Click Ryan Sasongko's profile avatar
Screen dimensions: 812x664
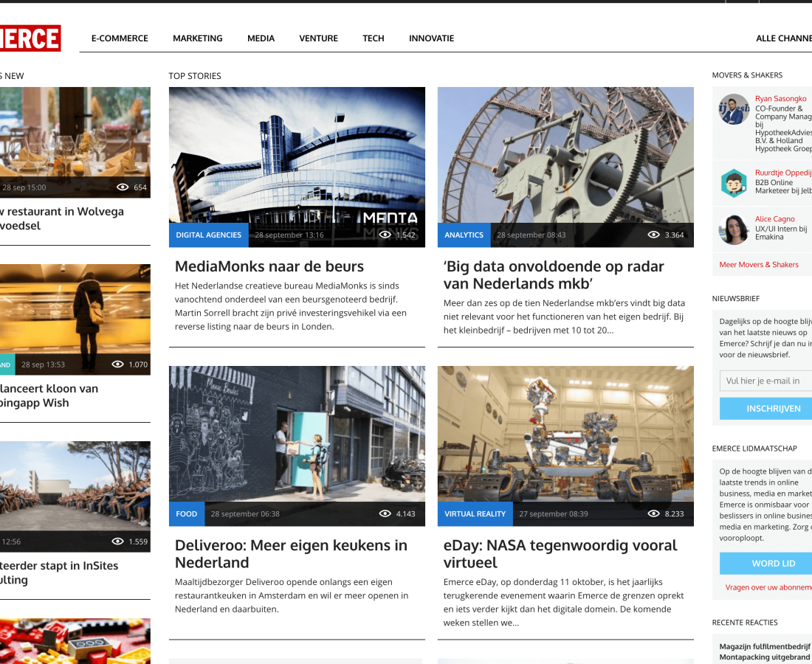point(734,109)
